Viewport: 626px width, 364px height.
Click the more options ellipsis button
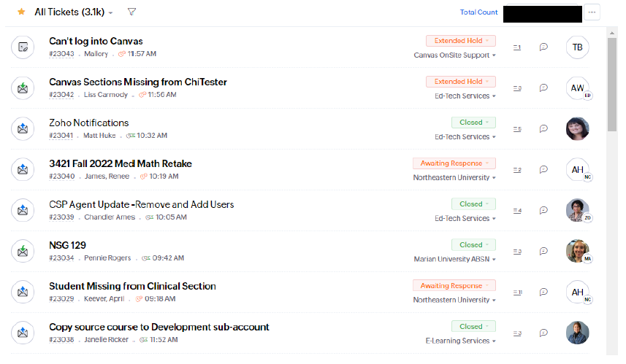[592, 12]
